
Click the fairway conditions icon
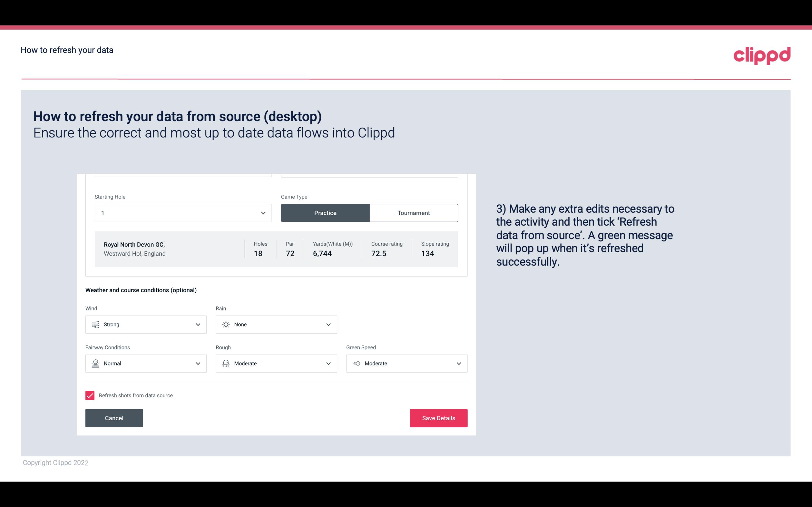click(95, 363)
